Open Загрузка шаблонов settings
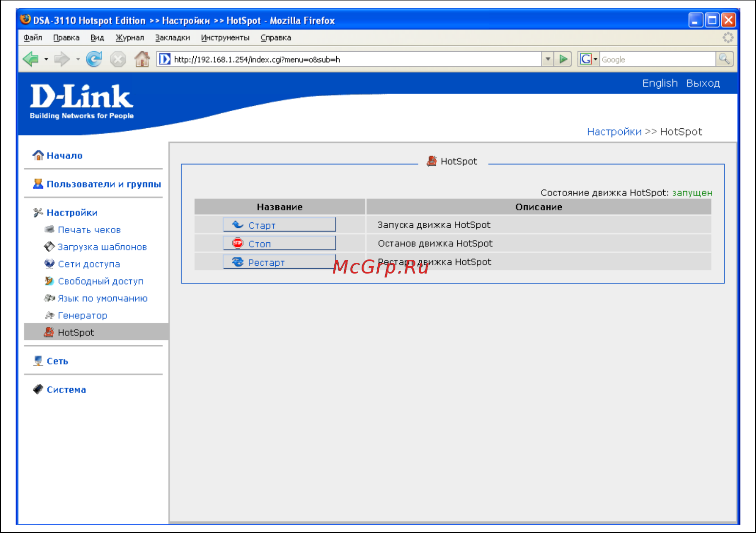This screenshot has height=533, width=756. 102,247
